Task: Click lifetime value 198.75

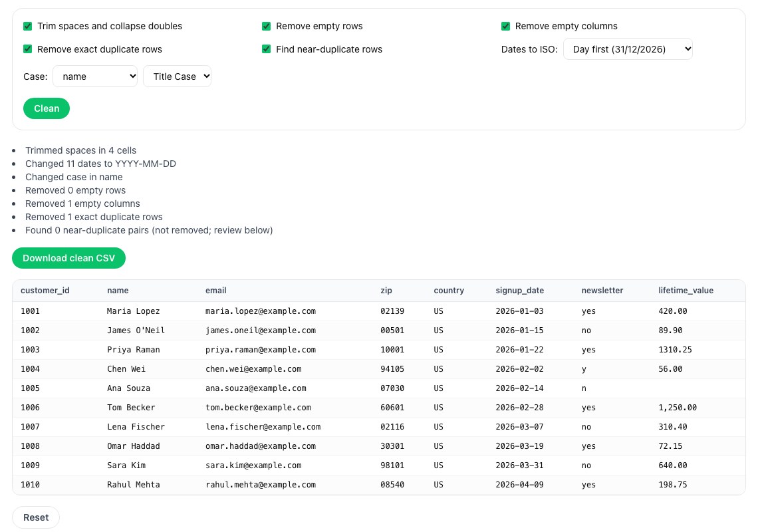Action: pos(673,485)
